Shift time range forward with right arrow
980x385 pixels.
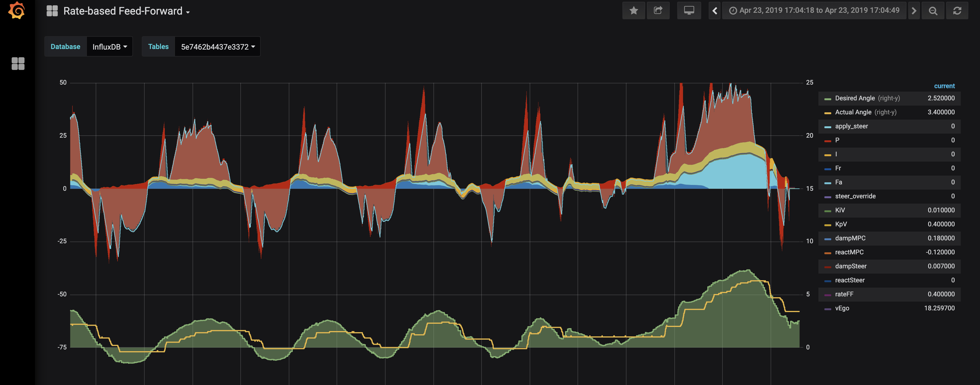pos(914,11)
